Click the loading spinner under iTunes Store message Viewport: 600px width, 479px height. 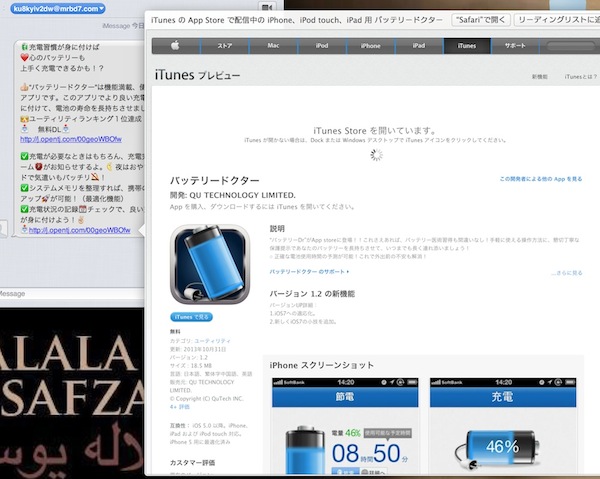click(x=376, y=155)
